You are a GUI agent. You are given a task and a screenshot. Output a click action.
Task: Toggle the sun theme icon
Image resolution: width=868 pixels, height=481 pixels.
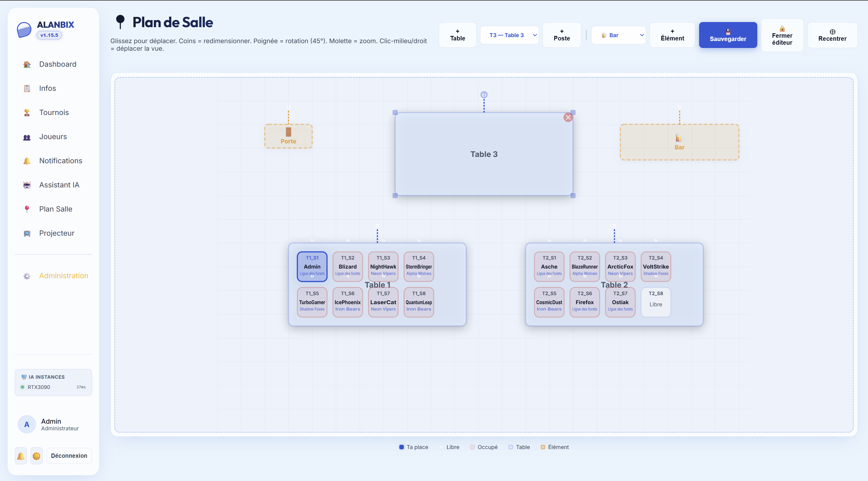pyautogui.click(x=36, y=456)
